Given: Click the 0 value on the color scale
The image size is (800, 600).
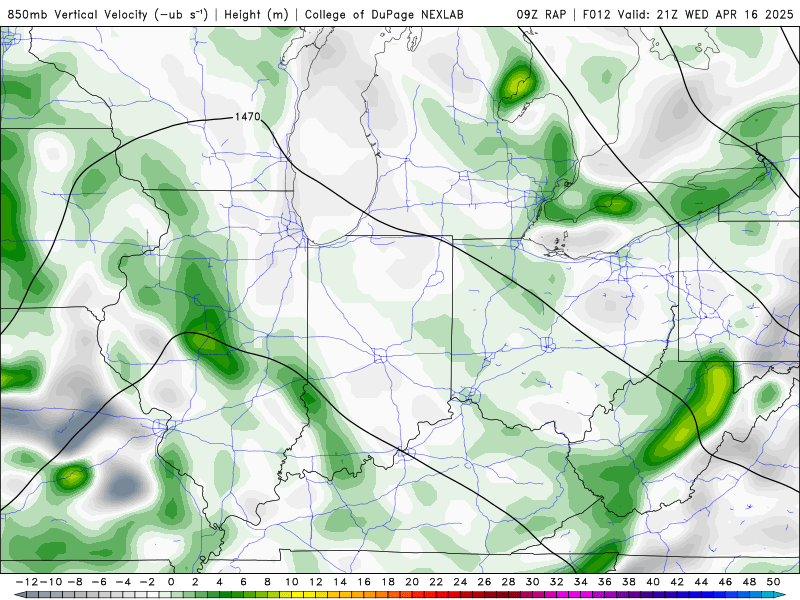Looking at the screenshot, I should pyautogui.click(x=171, y=582).
